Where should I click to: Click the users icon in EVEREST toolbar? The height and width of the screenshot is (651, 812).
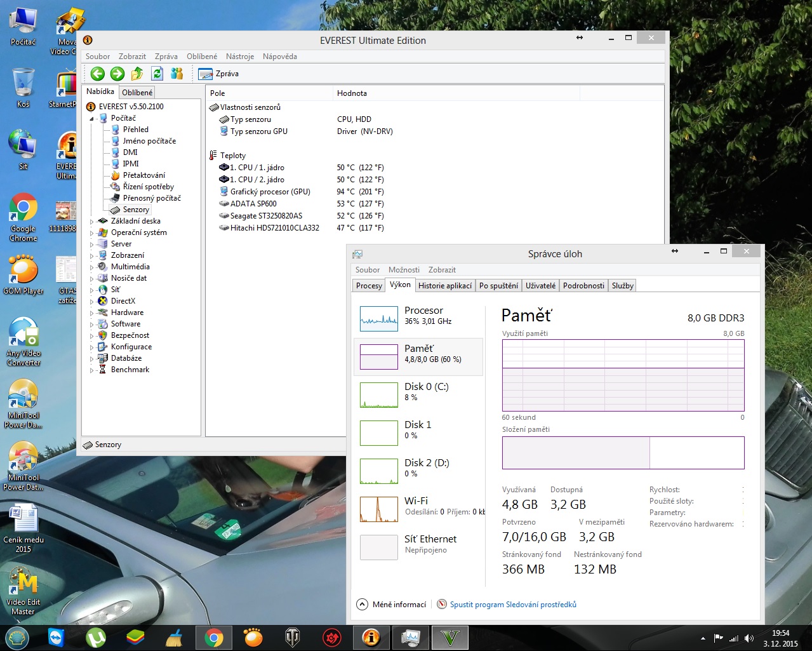click(177, 74)
